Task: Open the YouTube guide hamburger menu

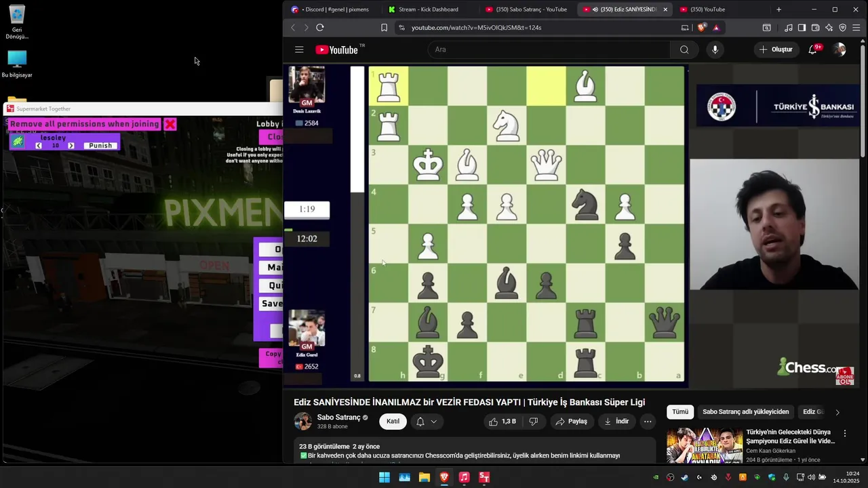Action: click(299, 49)
